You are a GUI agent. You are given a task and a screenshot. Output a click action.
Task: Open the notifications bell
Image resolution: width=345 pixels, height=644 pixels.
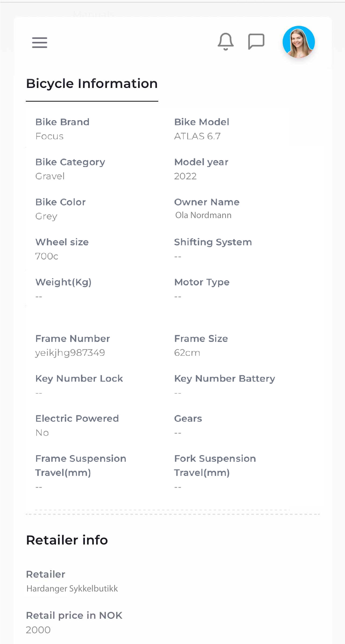point(225,42)
